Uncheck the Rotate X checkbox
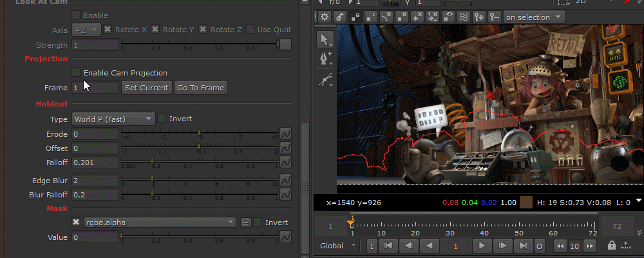Screen dimensions: 644x258 pyautogui.click(x=107, y=29)
